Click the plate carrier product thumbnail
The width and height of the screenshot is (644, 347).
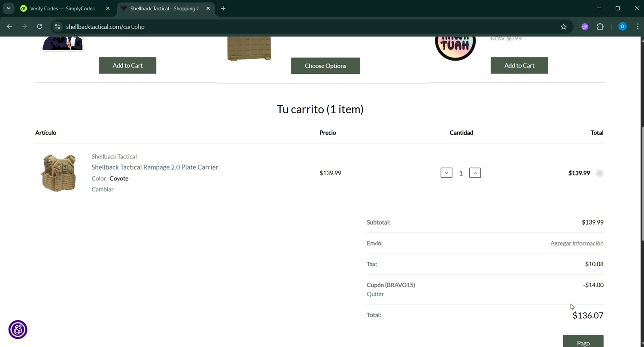[58, 173]
